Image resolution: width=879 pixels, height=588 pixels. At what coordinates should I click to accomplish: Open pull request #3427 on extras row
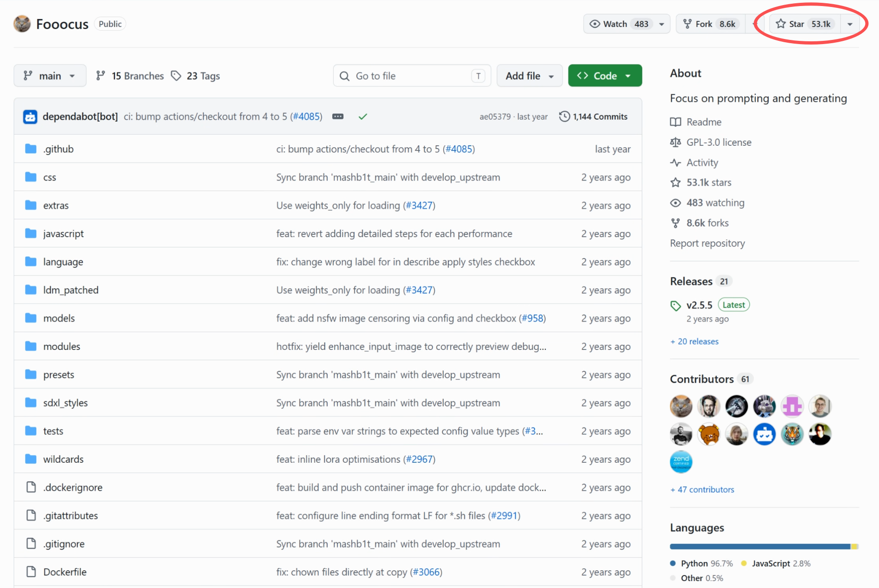[419, 205]
